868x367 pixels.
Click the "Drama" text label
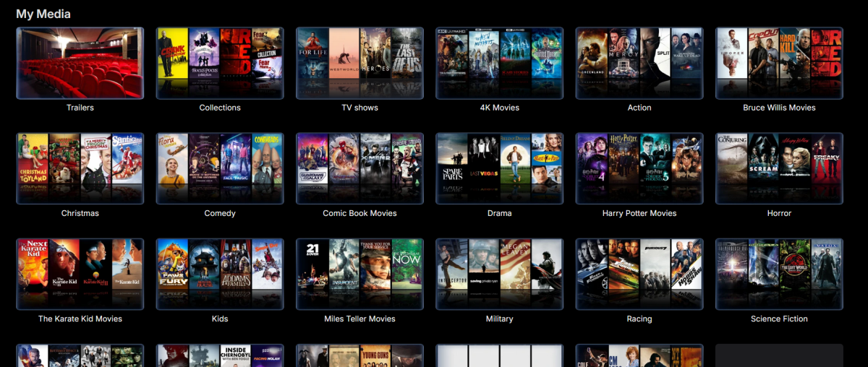pos(500,213)
